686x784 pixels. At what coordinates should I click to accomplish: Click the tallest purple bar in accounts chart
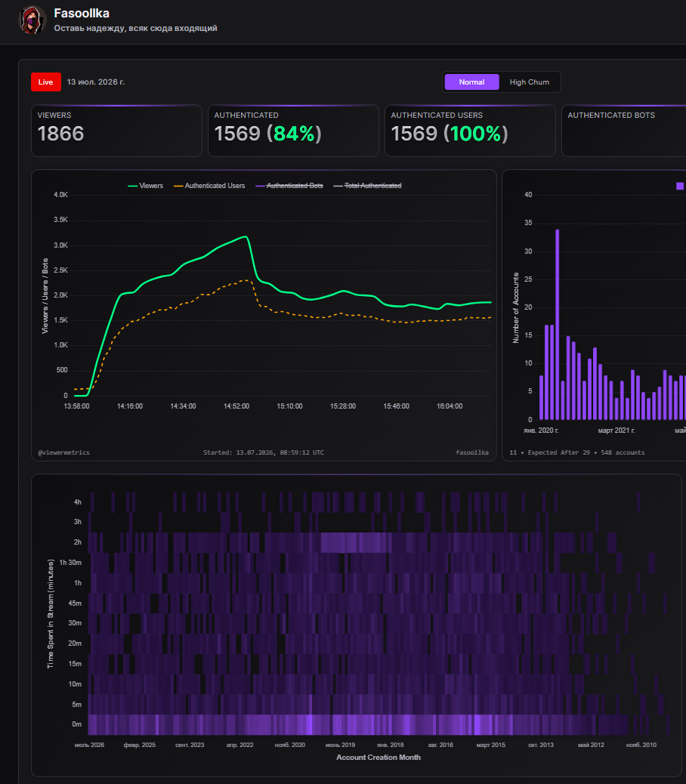click(557, 325)
